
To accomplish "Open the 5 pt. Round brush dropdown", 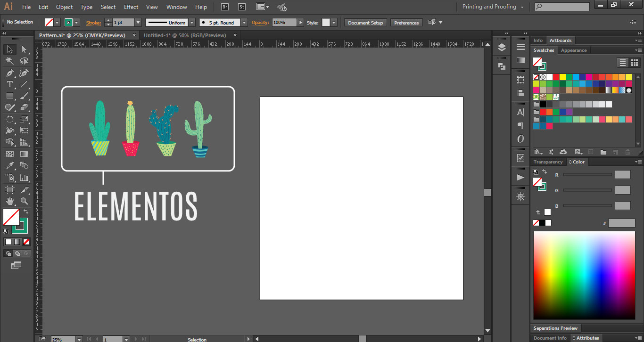I will click(x=244, y=23).
